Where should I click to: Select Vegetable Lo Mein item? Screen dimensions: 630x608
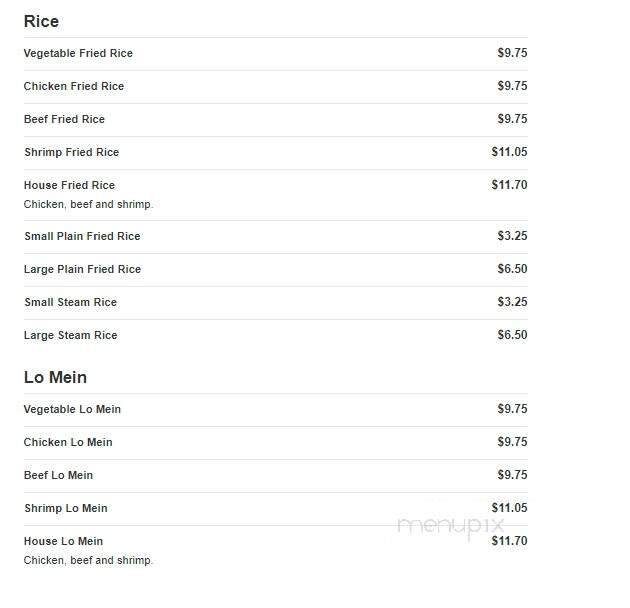[72, 409]
